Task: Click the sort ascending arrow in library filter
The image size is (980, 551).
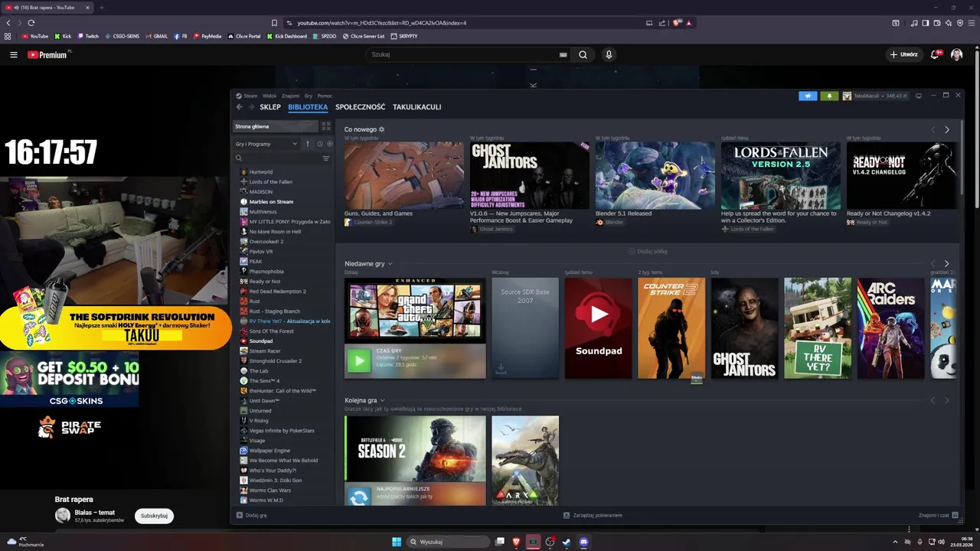Action: tap(308, 144)
